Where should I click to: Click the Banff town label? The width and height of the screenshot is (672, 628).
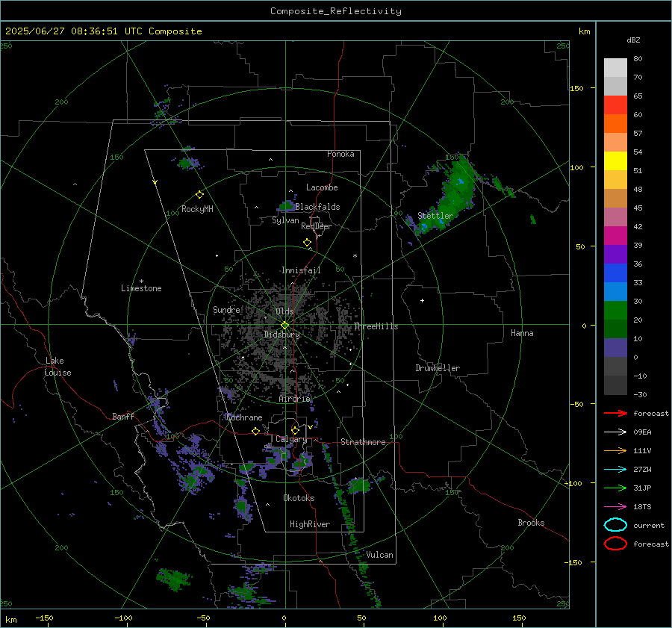pyautogui.click(x=123, y=416)
